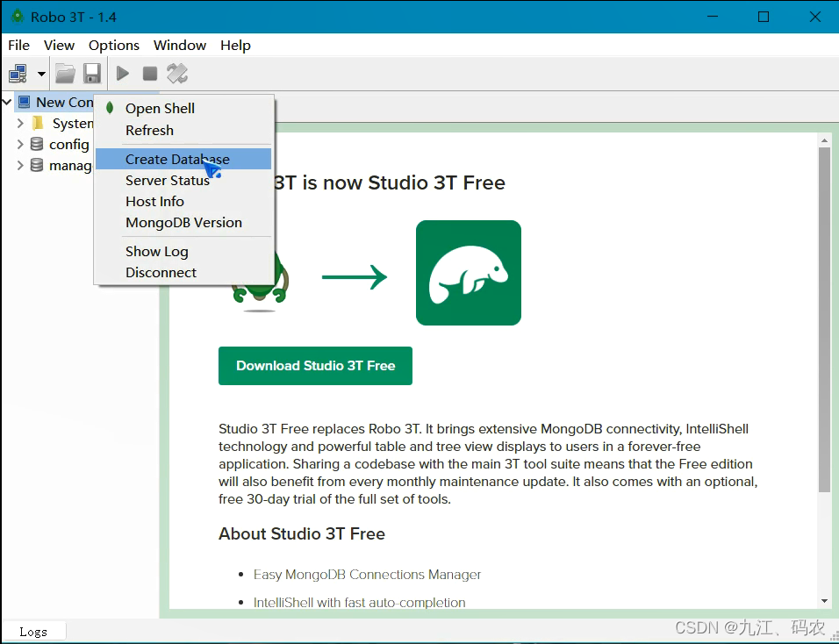Image resolution: width=839 pixels, height=644 pixels.
Task: Select MongoDB Version menu entry
Action: tap(183, 223)
